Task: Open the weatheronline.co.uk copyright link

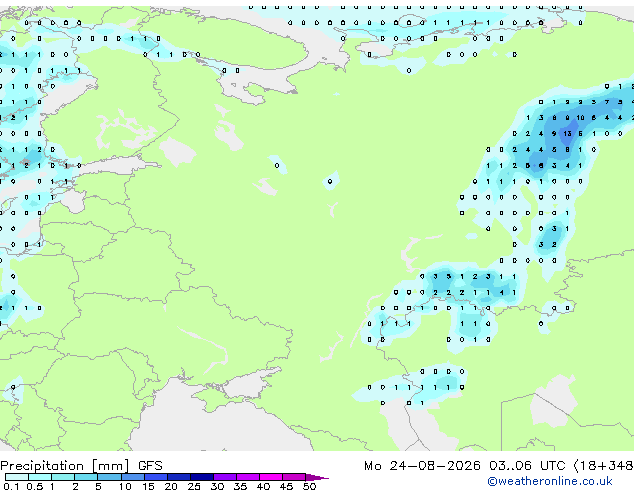Action: pos(550,481)
